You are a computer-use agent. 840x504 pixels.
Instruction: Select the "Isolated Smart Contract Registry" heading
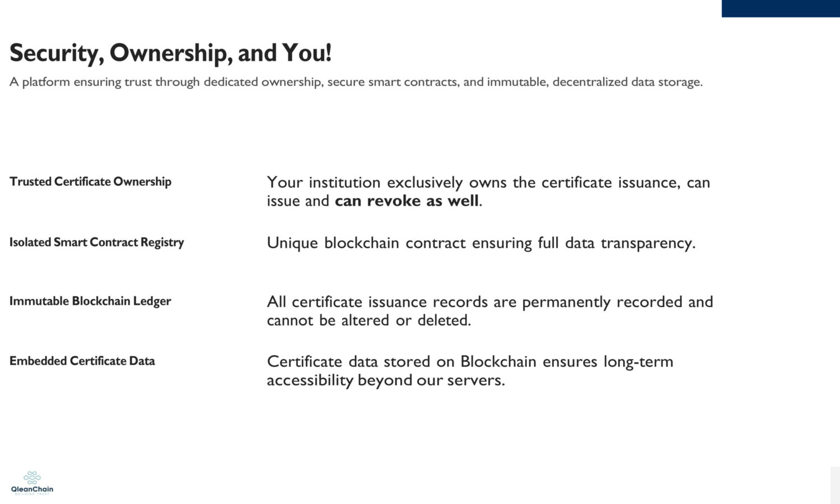96,242
